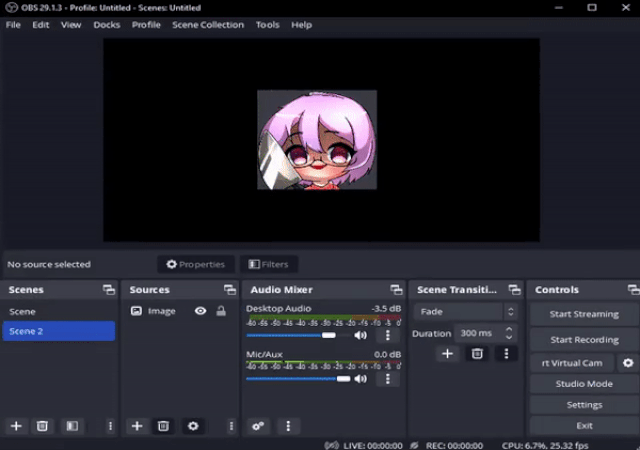
Task: Add a new source with the plus icon
Action: [x=137, y=426]
